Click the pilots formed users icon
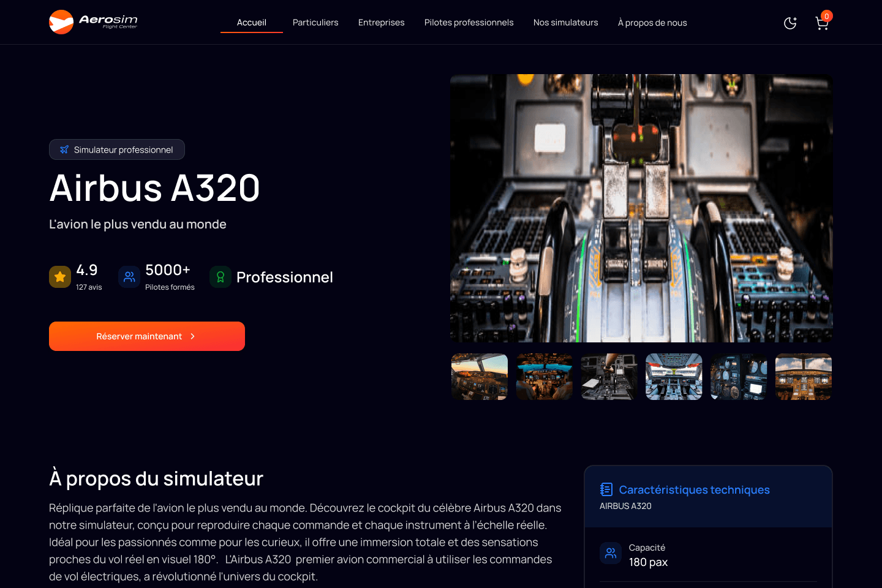This screenshot has height=588, width=882. tap(129, 277)
